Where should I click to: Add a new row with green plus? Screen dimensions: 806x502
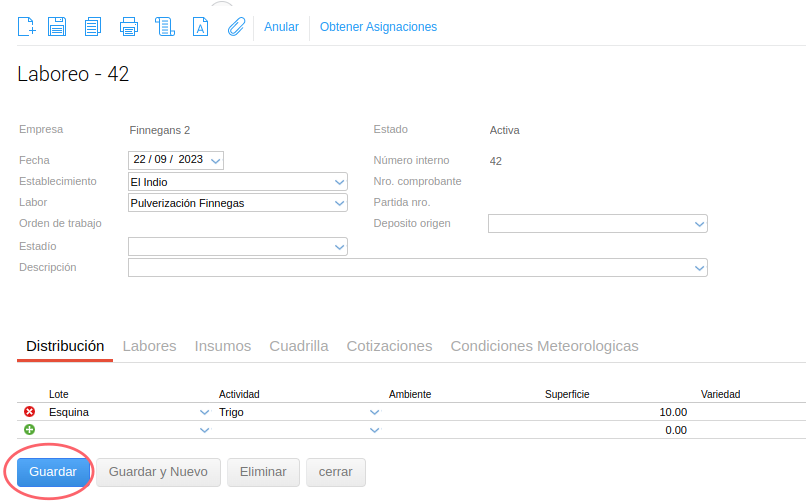coord(29,430)
